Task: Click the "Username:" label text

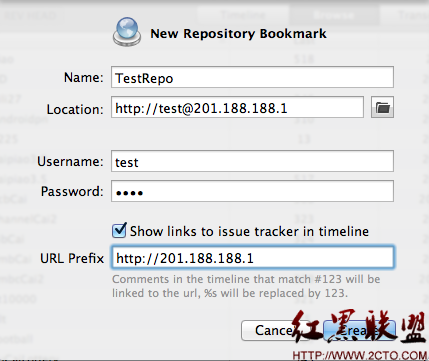Action: [x=70, y=161]
